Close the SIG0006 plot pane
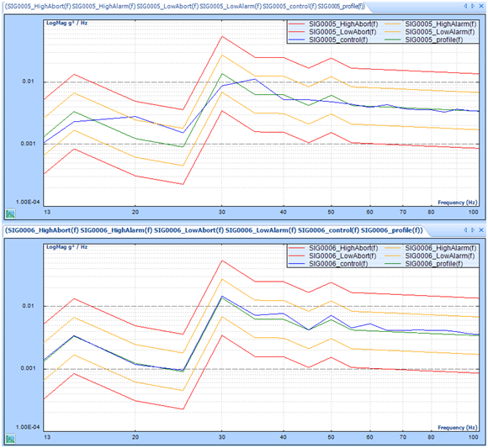488x448 pixels. (x=481, y=230)
